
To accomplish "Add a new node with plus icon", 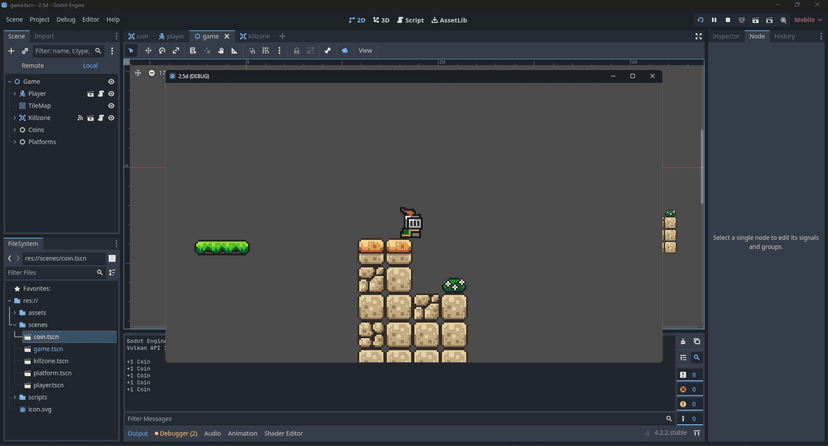I will (x=11, y=51).
